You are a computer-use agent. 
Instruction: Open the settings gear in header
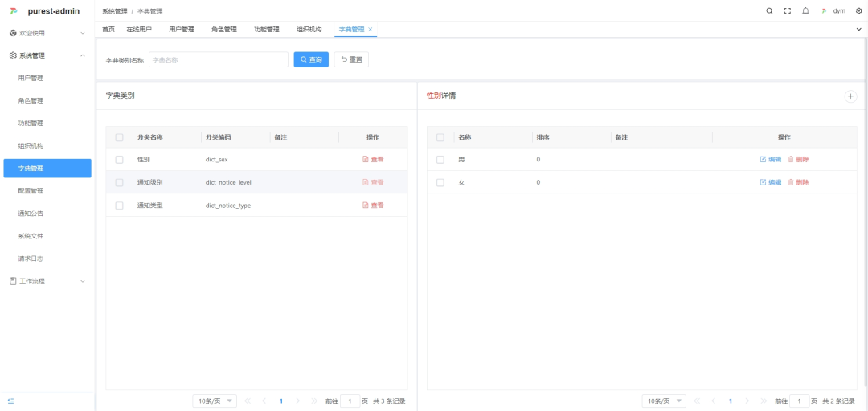858,11
